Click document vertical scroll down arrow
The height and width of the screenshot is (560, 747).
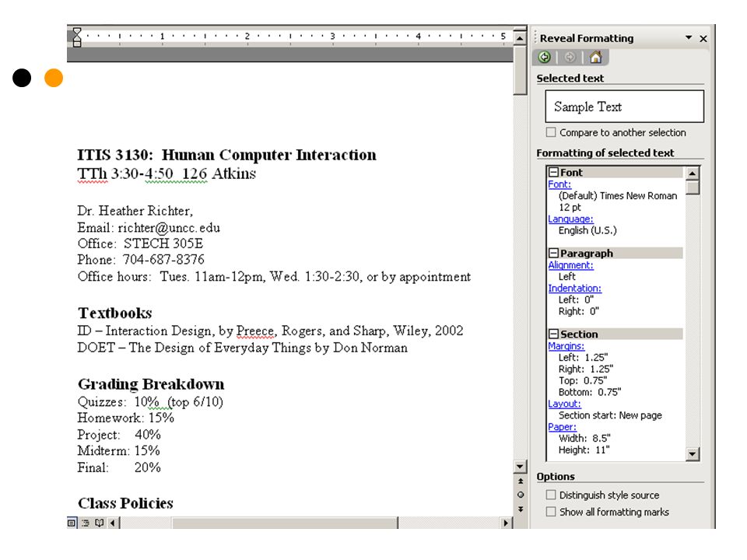pos(520,467)
